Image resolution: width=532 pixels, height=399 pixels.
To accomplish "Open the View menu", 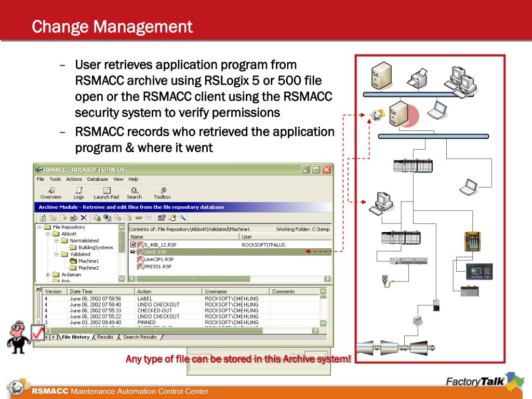I will tap(118, 179).
